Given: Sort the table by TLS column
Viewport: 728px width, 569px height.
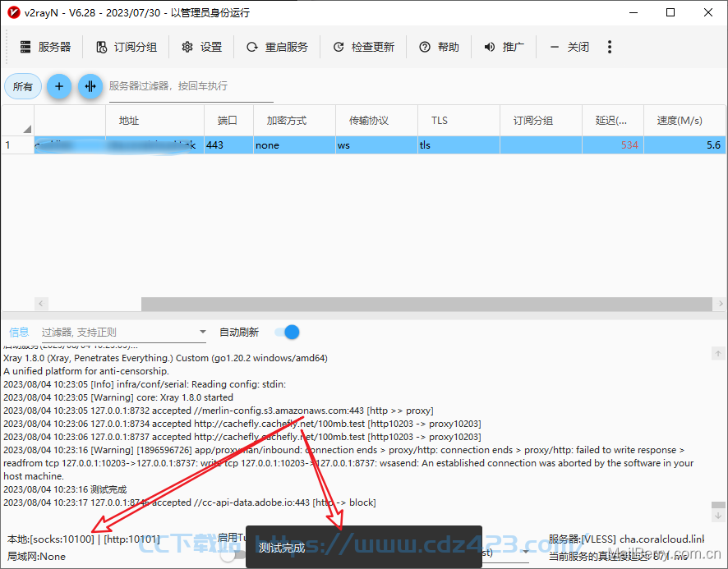Looking at the screenshot, I should point(458,121).
